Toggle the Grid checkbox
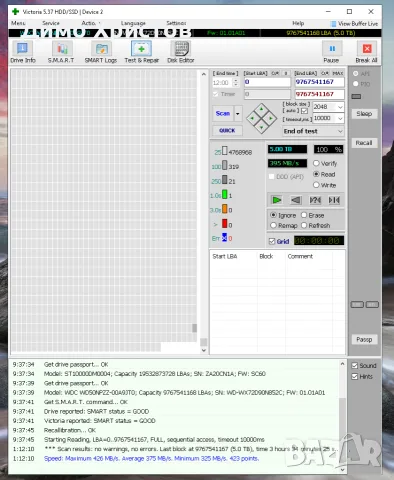 [x=272, y=241]
